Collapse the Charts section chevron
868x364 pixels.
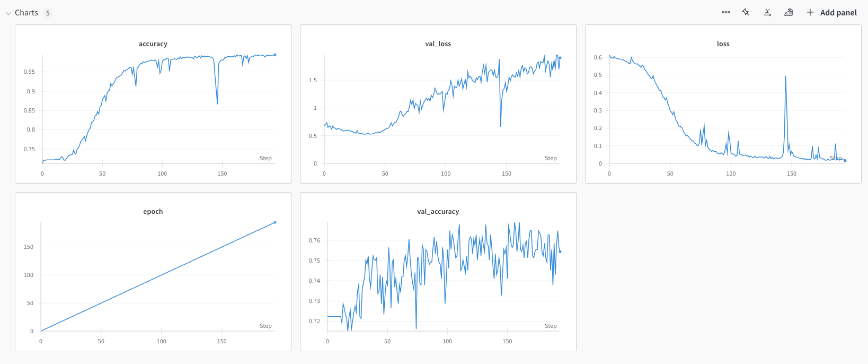(x=8, y=13)
